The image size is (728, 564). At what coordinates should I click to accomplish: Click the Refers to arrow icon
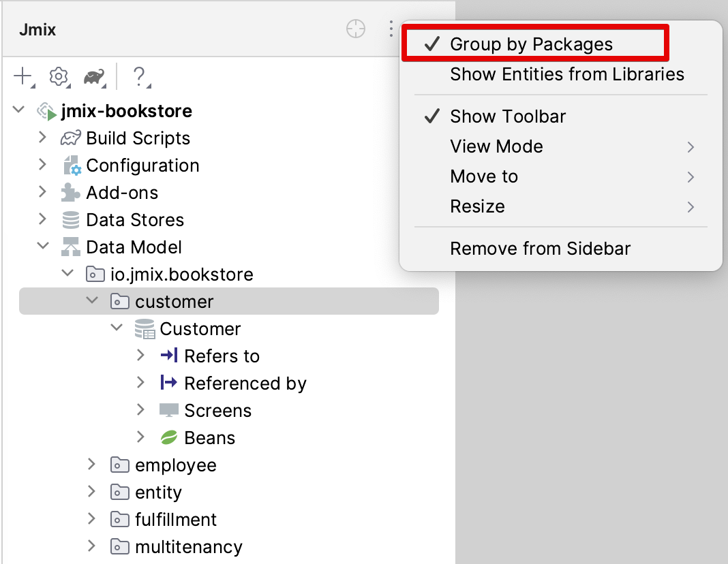pos(169,356)
